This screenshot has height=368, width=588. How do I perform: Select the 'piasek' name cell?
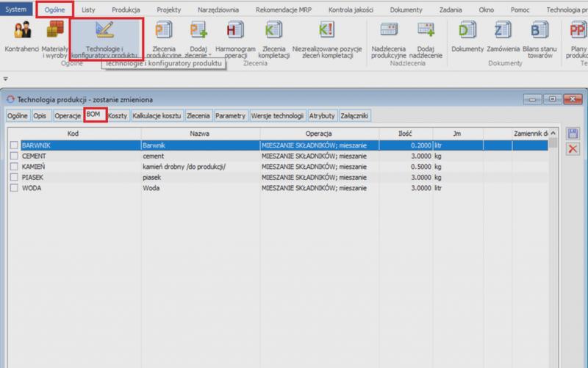[x=200, y=177]
